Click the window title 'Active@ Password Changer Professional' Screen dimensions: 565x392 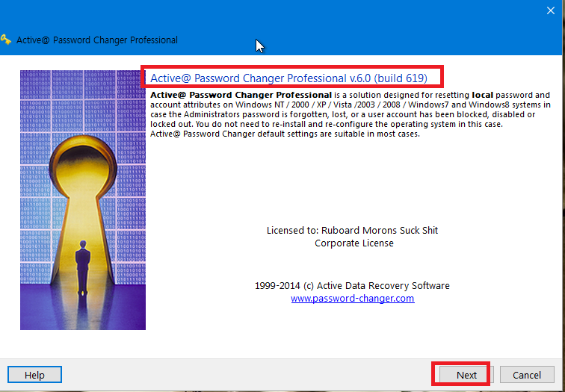pyautogui.click(x=97, y=40)
